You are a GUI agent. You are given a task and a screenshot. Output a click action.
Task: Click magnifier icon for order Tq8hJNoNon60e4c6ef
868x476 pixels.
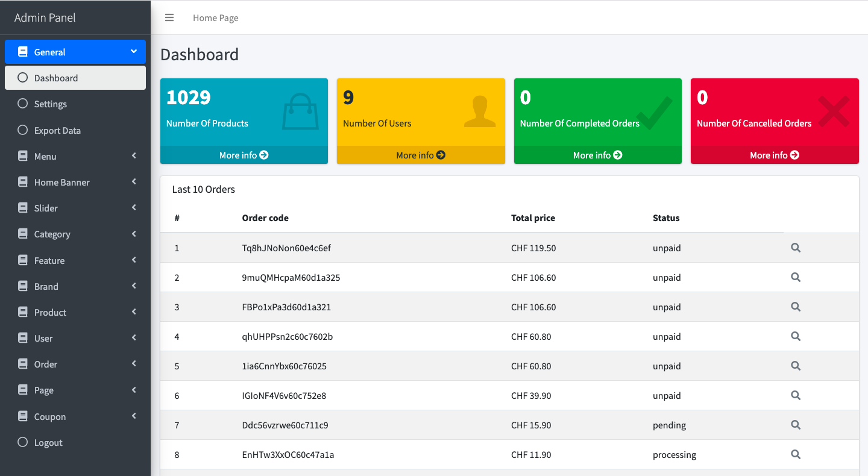pyautogui.click(x=796, y=248)
